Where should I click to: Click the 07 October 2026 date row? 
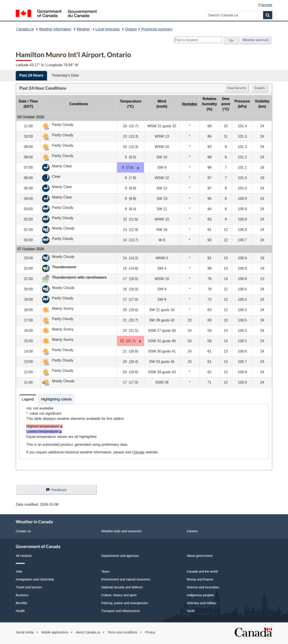tap(144, 249)
